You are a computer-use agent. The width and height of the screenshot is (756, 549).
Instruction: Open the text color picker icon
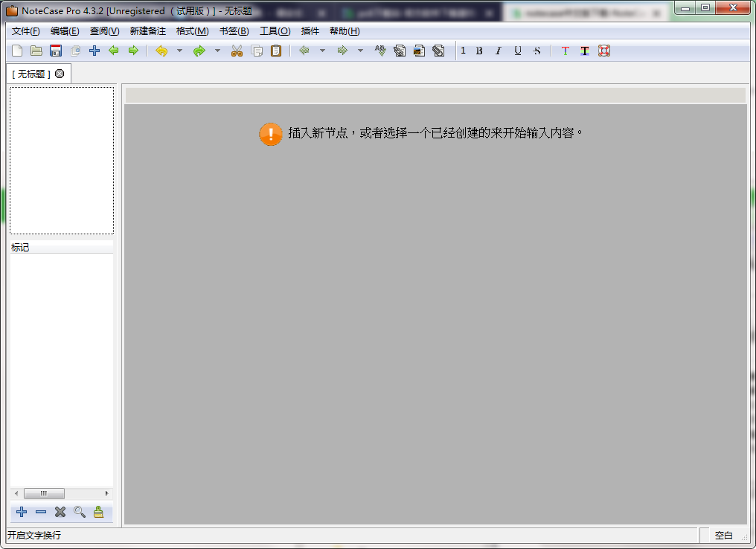[565, 51]
